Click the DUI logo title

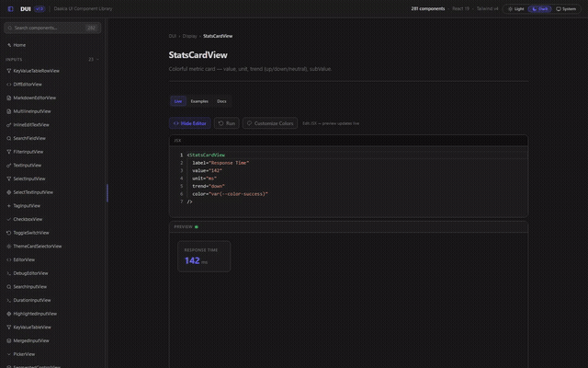coord(26,9)
